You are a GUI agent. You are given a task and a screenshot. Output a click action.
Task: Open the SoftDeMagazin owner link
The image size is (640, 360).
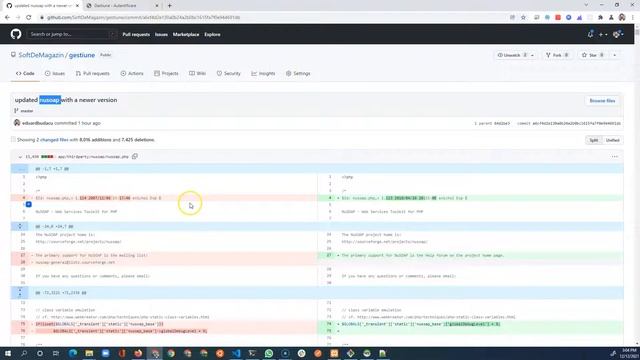coord(41,55)
